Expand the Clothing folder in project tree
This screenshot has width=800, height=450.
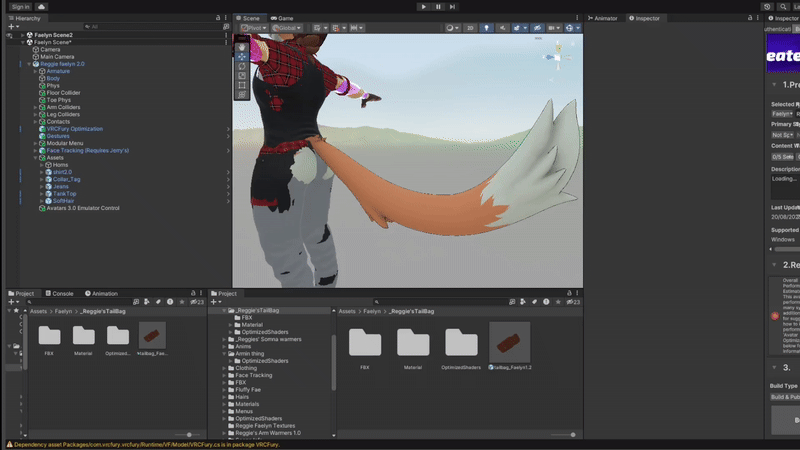(x=224, y=368)
